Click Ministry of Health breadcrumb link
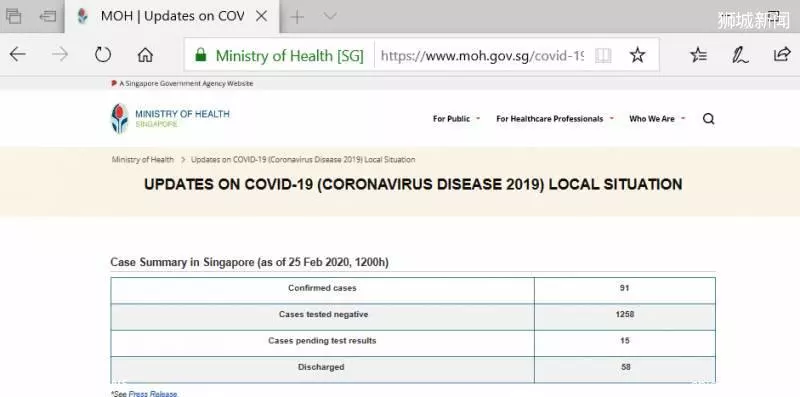Screen dimensions: 800x397 tap(142, 160)
